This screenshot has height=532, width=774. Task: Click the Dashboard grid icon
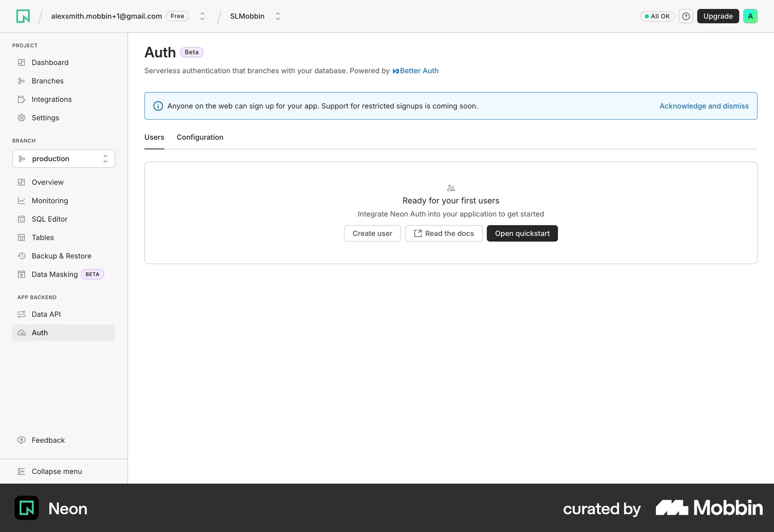tap(21, 62)
